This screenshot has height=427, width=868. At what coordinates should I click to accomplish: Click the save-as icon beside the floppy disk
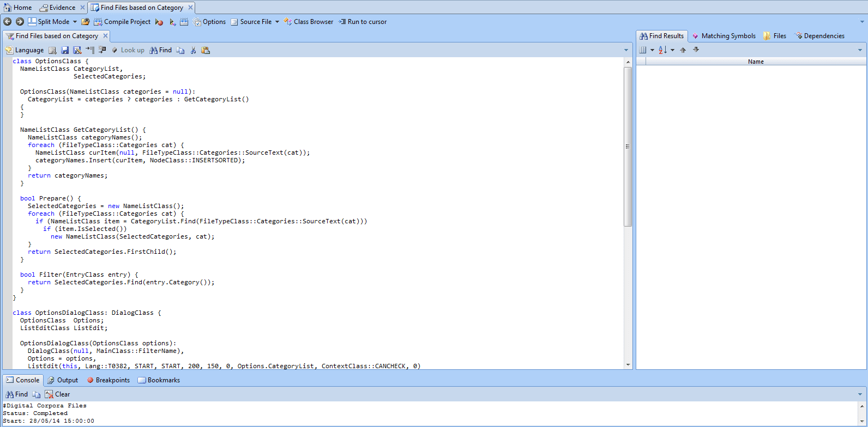coord(77,50)
